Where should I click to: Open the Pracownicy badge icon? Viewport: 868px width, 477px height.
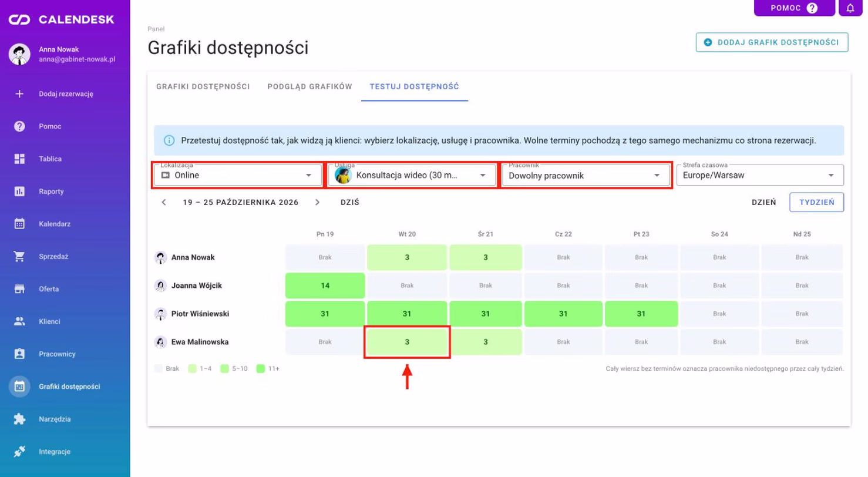click(x=19, y=354)
